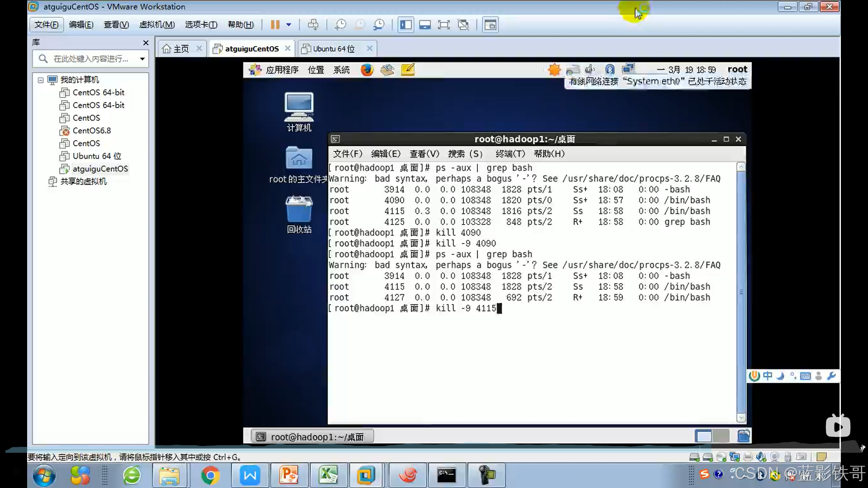Click the Unity mode toolbar icon
The height and width of the screenshot is (488, 868).
(463, 25)
